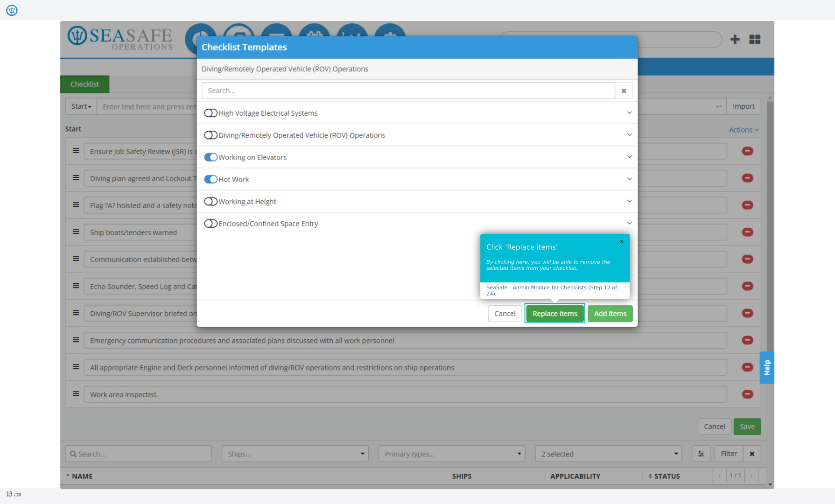Viewport: 835px width, 504px height.
Task: Open the blue Help side tab
Action: tap(767, 368)
